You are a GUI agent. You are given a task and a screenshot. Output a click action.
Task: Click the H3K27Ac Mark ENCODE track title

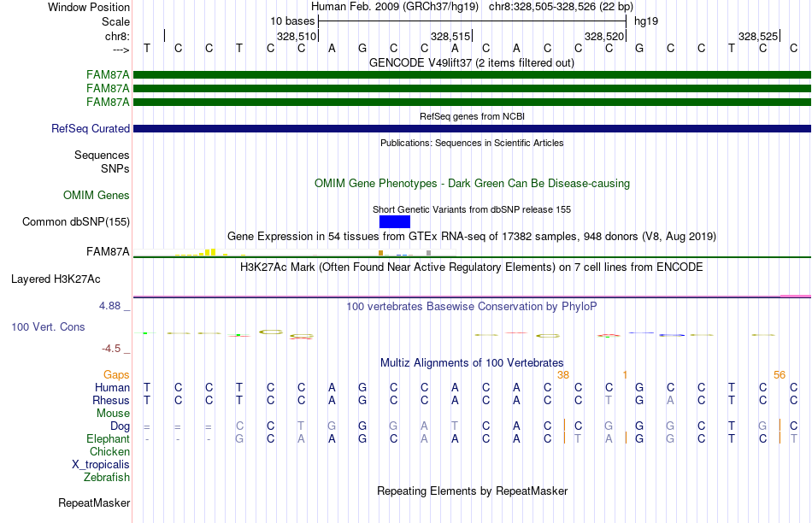472,267
